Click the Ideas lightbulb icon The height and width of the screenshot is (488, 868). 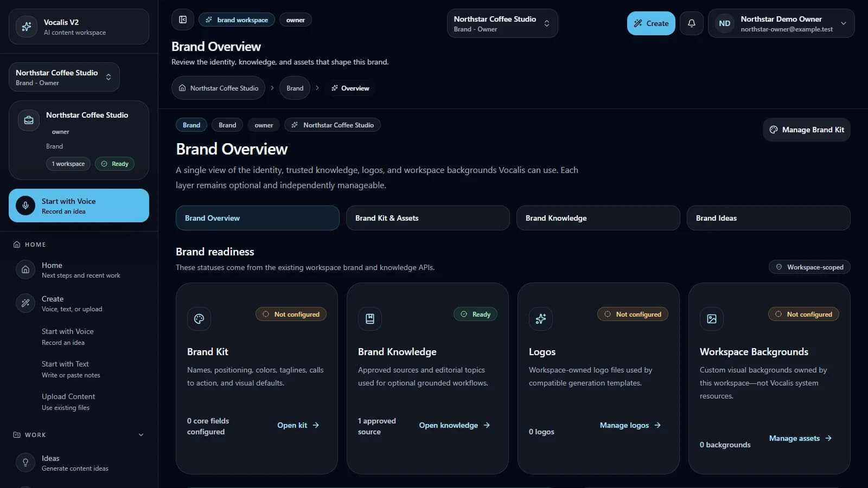pyautogui.click(x=25, y=463)
